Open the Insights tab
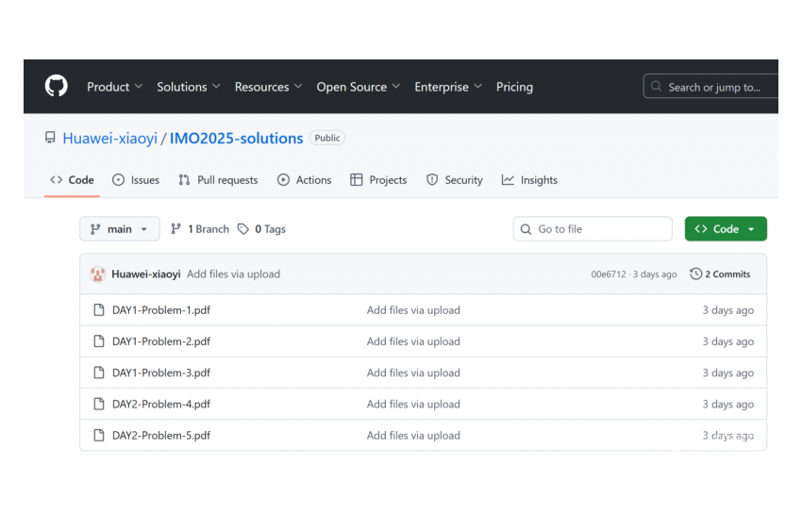This screenshot has height=532, width=802. pos(529,180)
